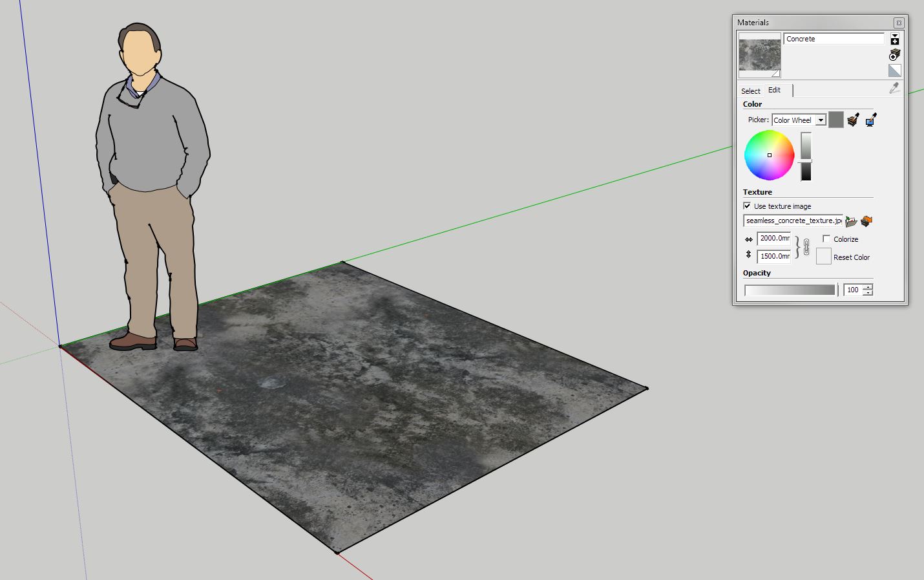Set material to default paint icon

pos(895,70)
